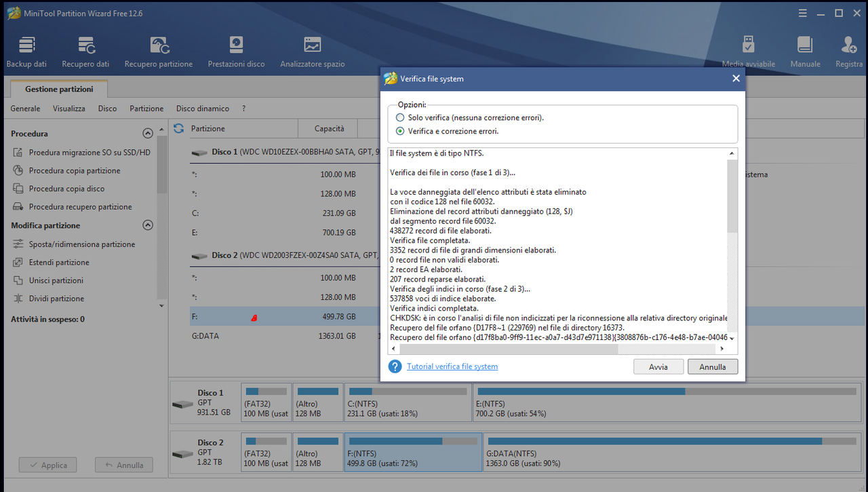Open the Partizione menu
Screen dimensions: 868x492
point(146,109)
